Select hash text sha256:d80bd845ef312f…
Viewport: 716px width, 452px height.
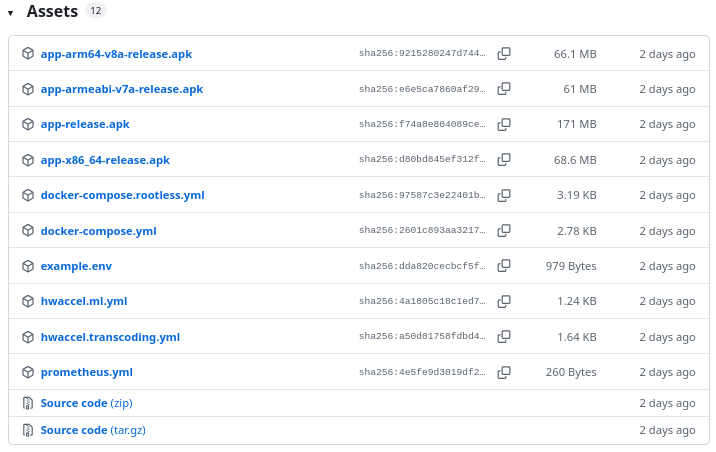tap(422, 159)
